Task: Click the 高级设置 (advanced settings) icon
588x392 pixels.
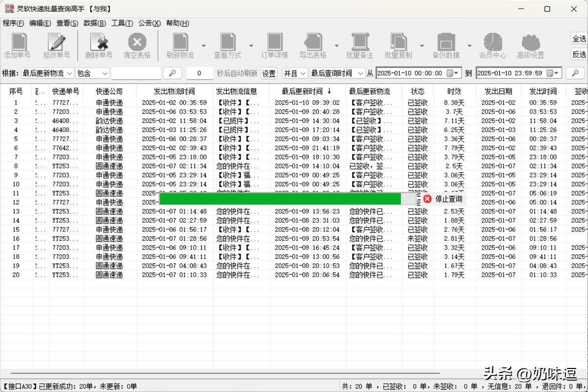Action: pyautogui.click(x=530, y=45)
